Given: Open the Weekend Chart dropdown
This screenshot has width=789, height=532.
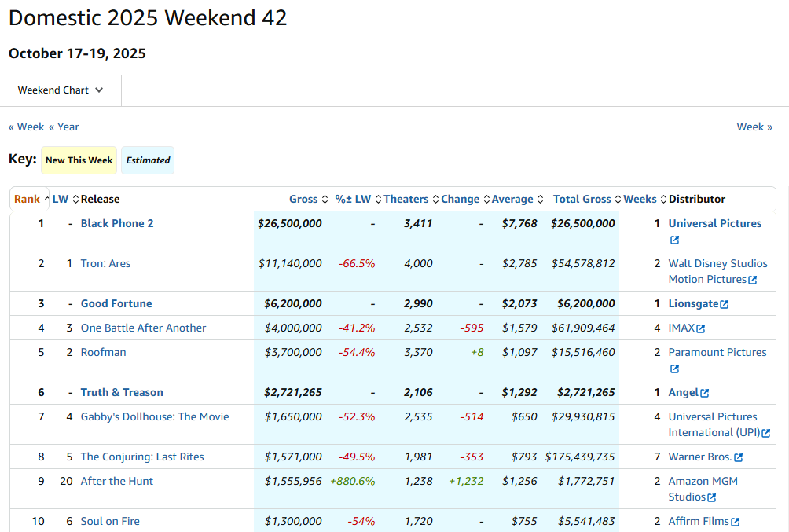Looking at the screenshot, I should click(61, 90).
